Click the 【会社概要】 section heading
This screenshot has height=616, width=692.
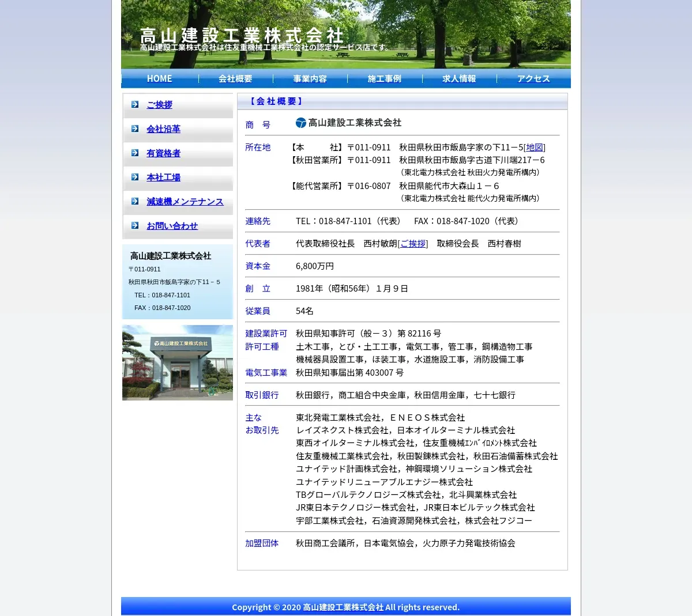click(276, 101)
